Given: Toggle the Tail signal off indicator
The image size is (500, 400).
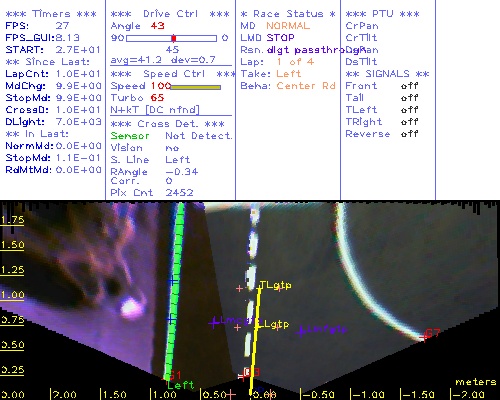Looking at the screenshot, I should [409, 98].
